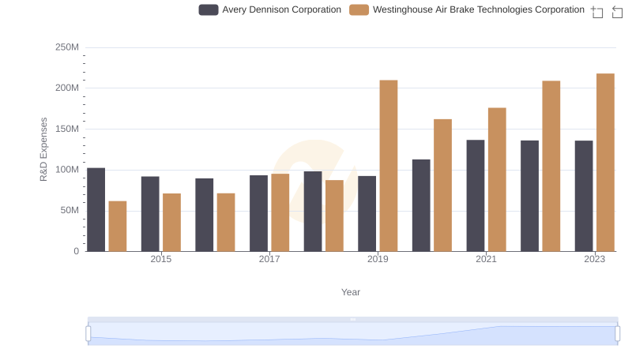The width and height of the screenshot is (632, 364).
Task: Click the Year axis title
Action: click(x=351, y=292)
